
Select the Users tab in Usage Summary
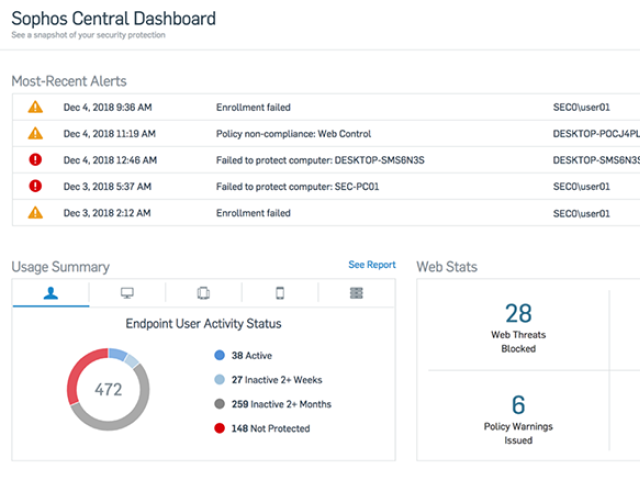click(x=50, y=293)
